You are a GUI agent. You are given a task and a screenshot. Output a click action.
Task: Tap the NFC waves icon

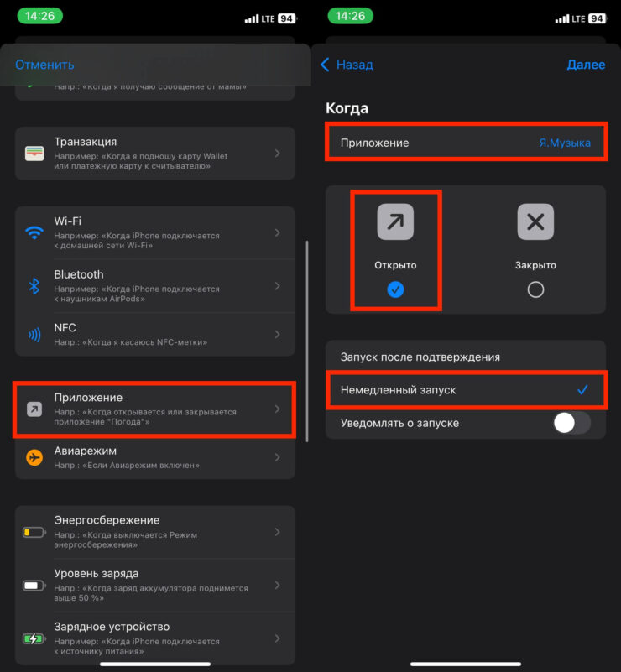[34, 335]
